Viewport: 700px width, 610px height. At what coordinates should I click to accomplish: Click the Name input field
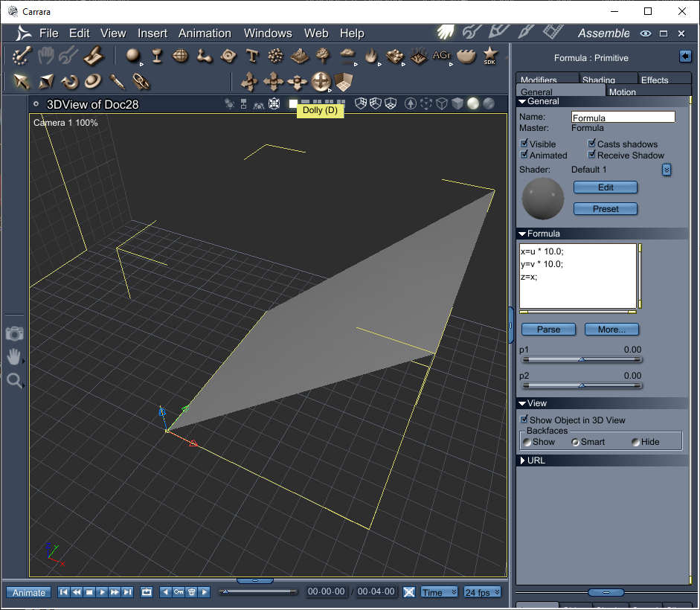click(623, 118)
